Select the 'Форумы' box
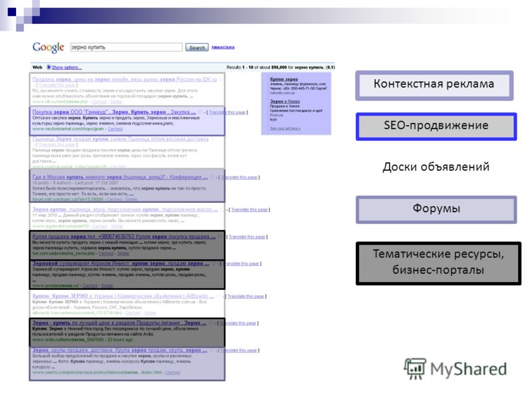This screenshot has height=399, width=532. 436,209
